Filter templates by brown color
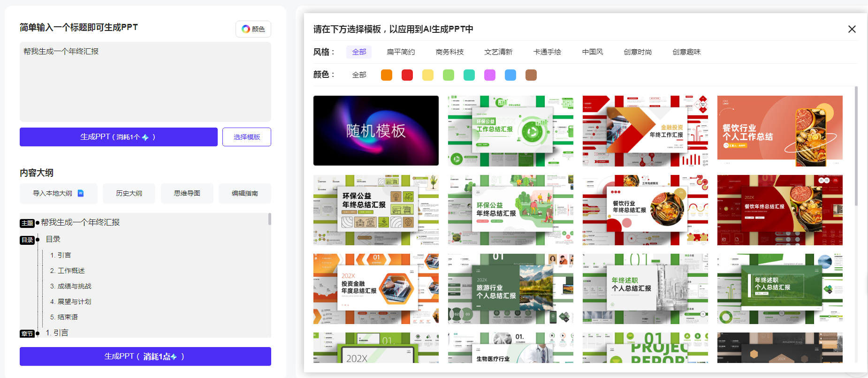Image resolution: width=868 pixels, height=378 pixels. (x=531, y=75)
